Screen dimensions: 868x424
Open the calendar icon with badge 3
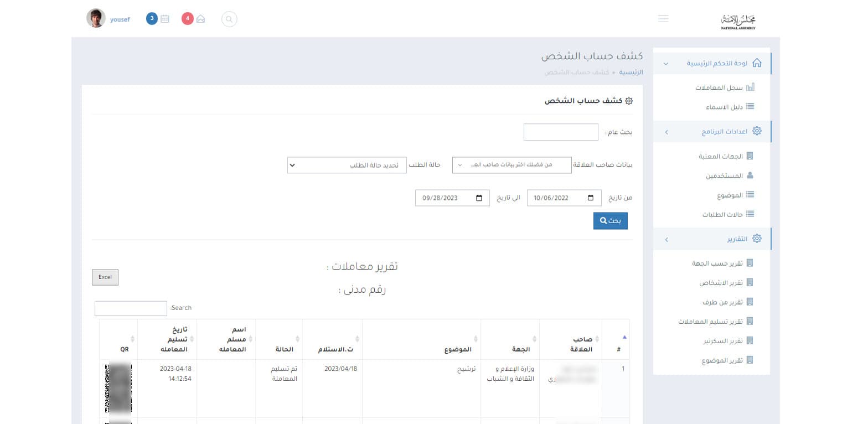click(x=165, y=19)
